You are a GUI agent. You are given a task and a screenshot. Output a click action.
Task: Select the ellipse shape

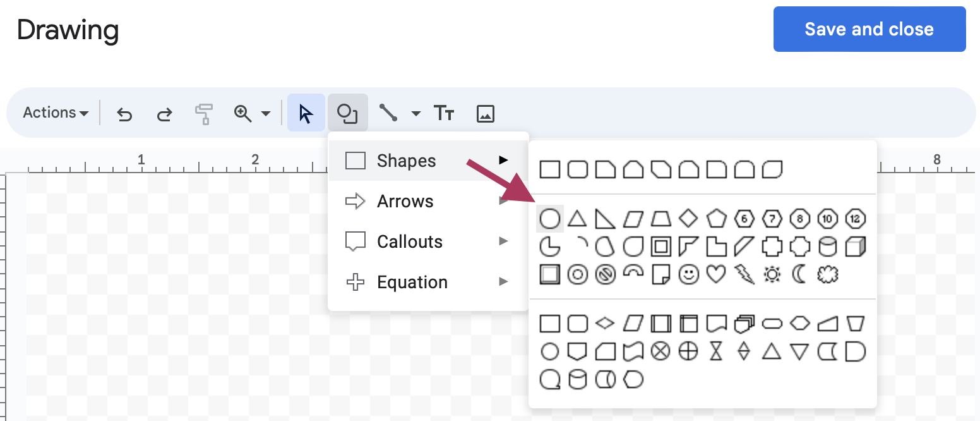(550, 218)
